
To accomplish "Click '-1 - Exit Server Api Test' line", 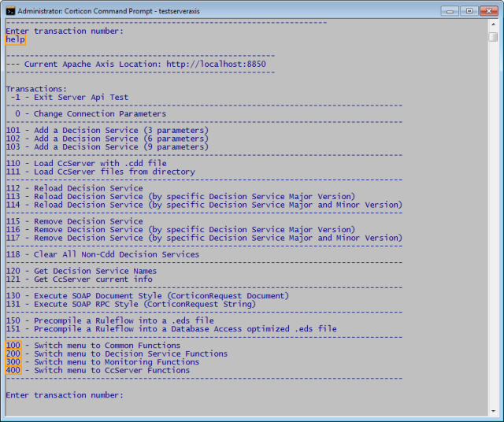I will pyautogui.click(x=69, y=97).
